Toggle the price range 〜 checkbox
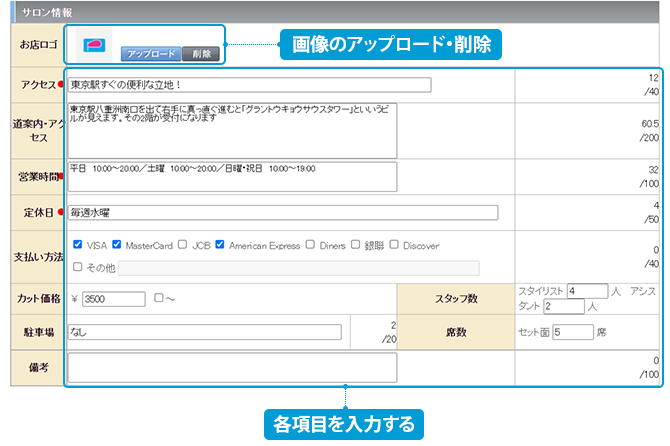 (x=159, y=298)
